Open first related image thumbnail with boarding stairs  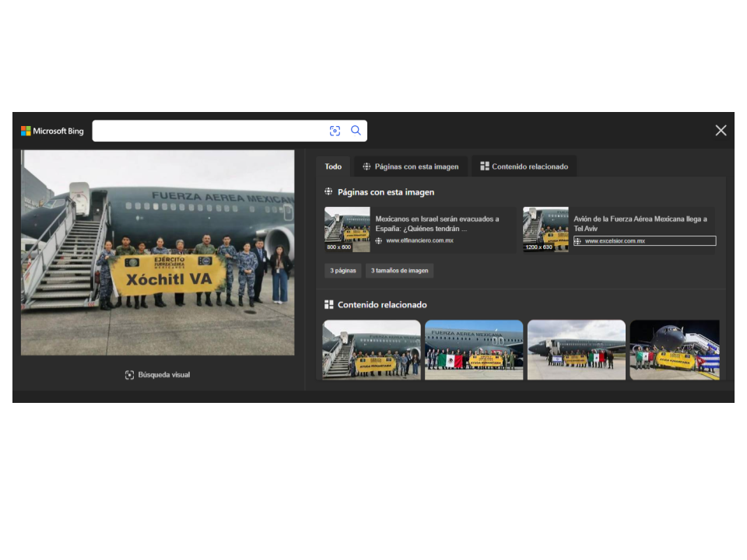click(x=371, y=350)
